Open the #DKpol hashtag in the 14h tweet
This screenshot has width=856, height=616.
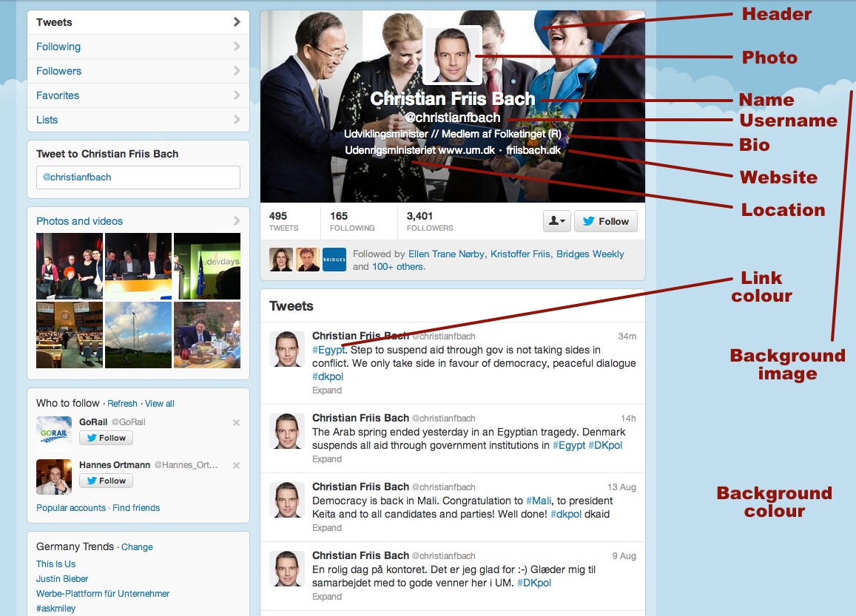(605, 445)
